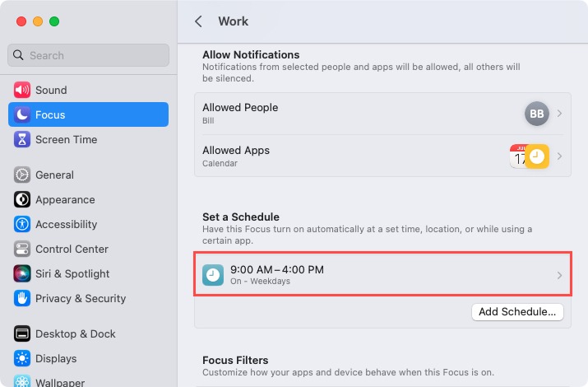Click the Privacy & Security label
This screenshot has width=588, height=387.
tap(81, 298)
